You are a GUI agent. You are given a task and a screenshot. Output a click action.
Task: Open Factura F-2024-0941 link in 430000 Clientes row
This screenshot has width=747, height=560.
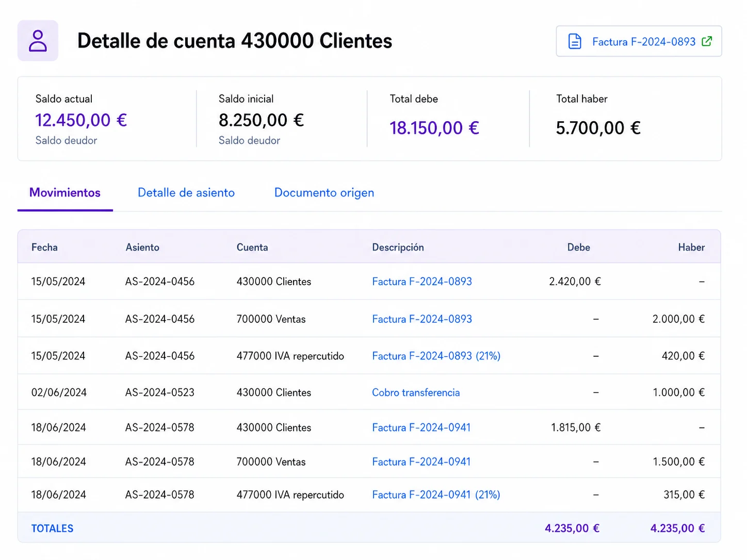click(x=421, y=427)
